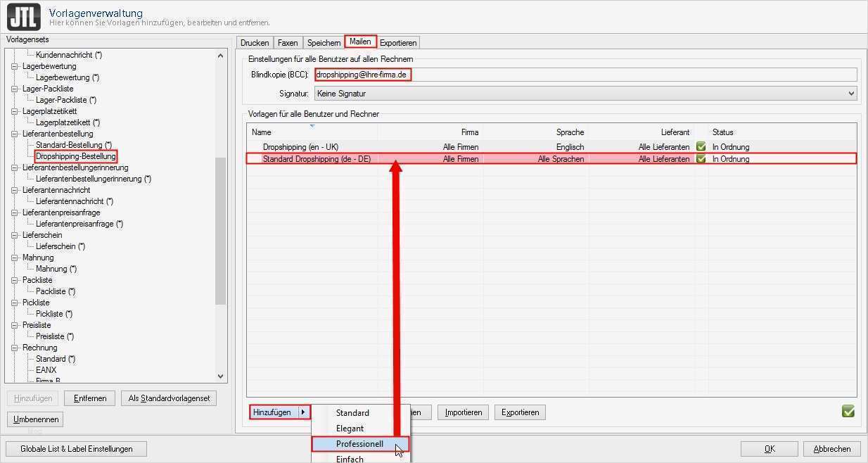Collapse the Lieferantenpreisanfrage tree node
The image size is (868, 463).
point(14,213)
